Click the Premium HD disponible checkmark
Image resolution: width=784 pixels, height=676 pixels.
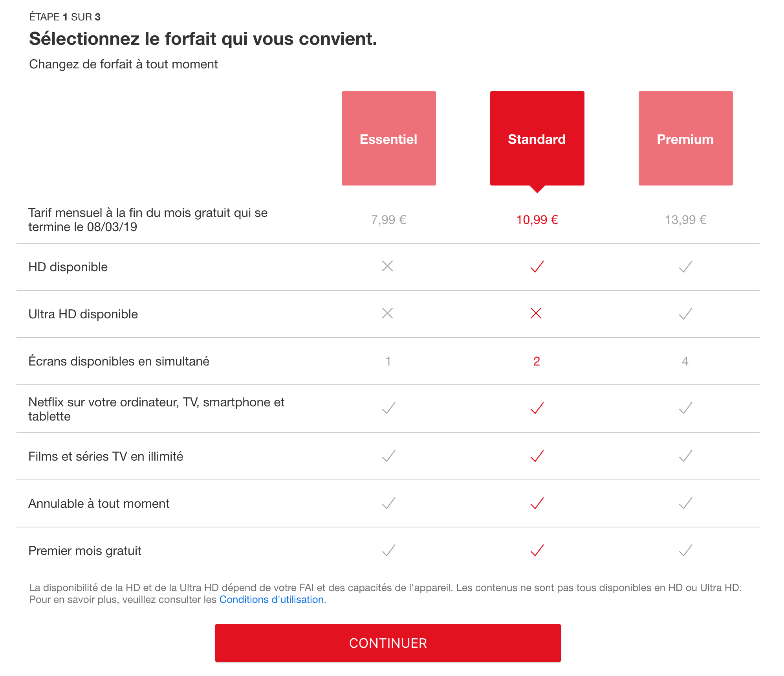(x=685, y=266)
